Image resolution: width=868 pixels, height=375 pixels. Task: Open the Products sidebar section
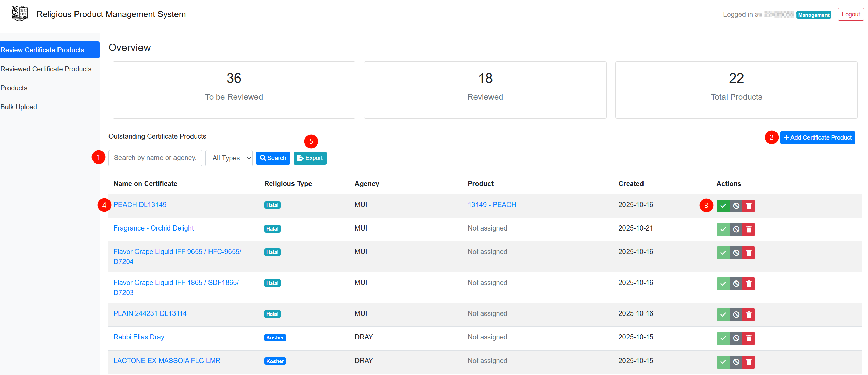14,88
